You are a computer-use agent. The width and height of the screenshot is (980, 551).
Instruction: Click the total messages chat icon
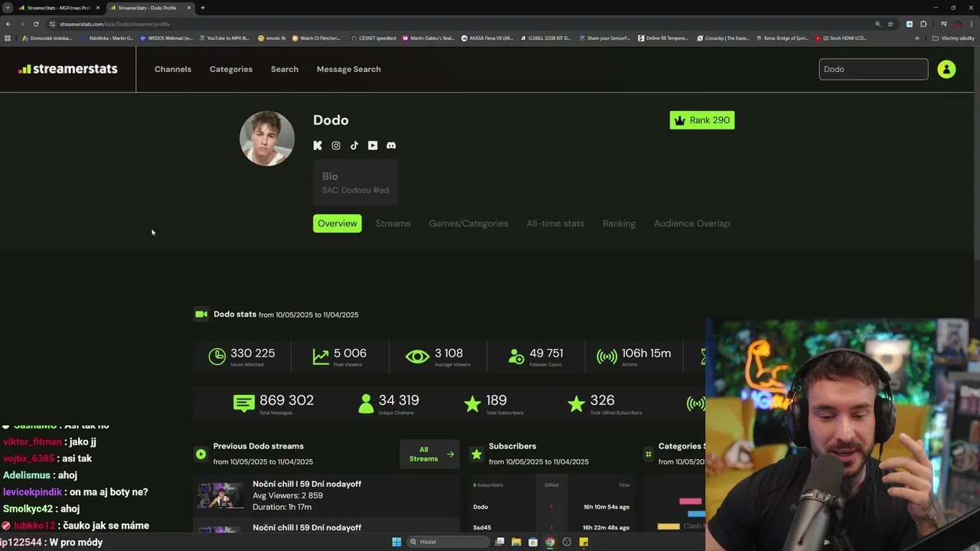(x=243, y=403)
